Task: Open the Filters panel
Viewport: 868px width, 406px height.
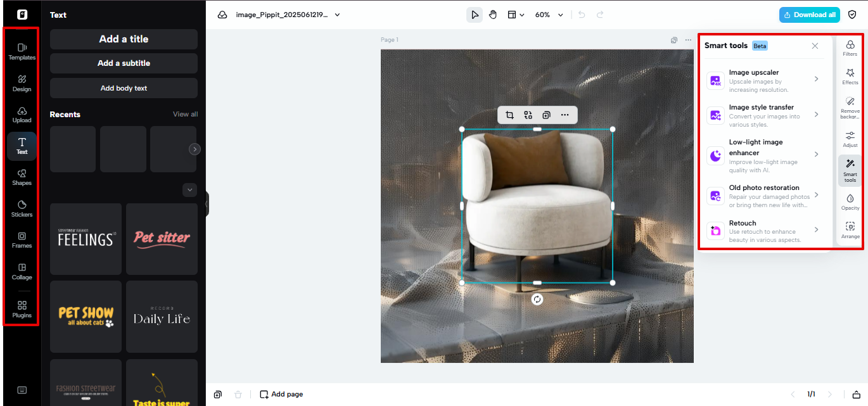Action: point(850,47)
